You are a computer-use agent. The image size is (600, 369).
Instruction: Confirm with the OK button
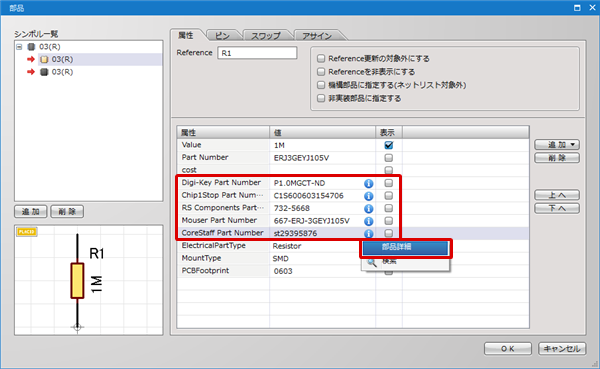(508, 349)
